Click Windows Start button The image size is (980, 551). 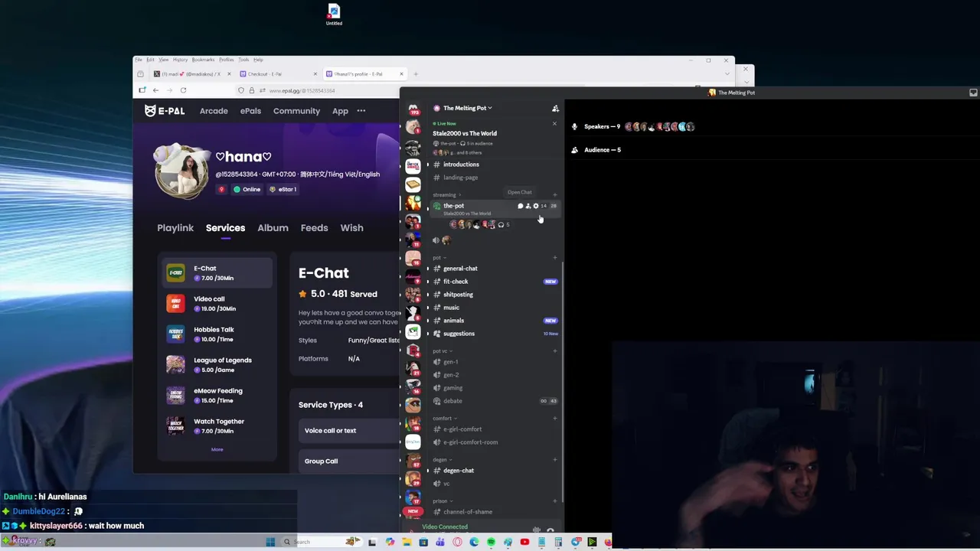coord(270,542)
